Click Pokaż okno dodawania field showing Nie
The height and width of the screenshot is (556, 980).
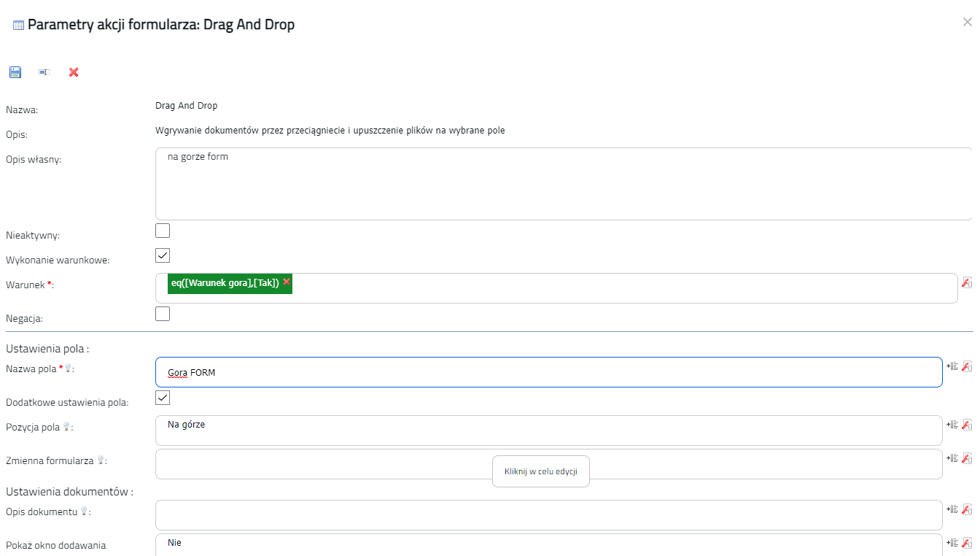coord(549,545)
